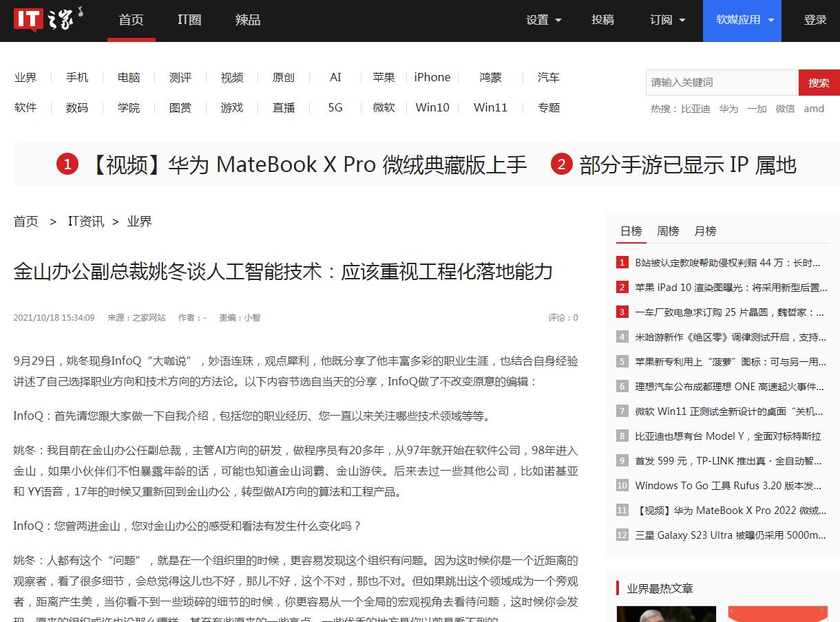Click hot search term amd
840x622 pixels.
814,109
